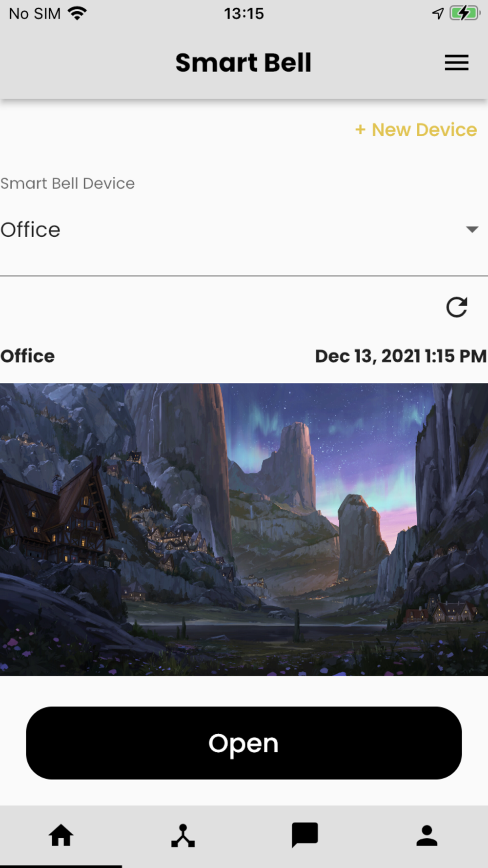This screenshot has width=488, height=868.
Task: Tap the Wi-Fi status icon
Action: 78,13
